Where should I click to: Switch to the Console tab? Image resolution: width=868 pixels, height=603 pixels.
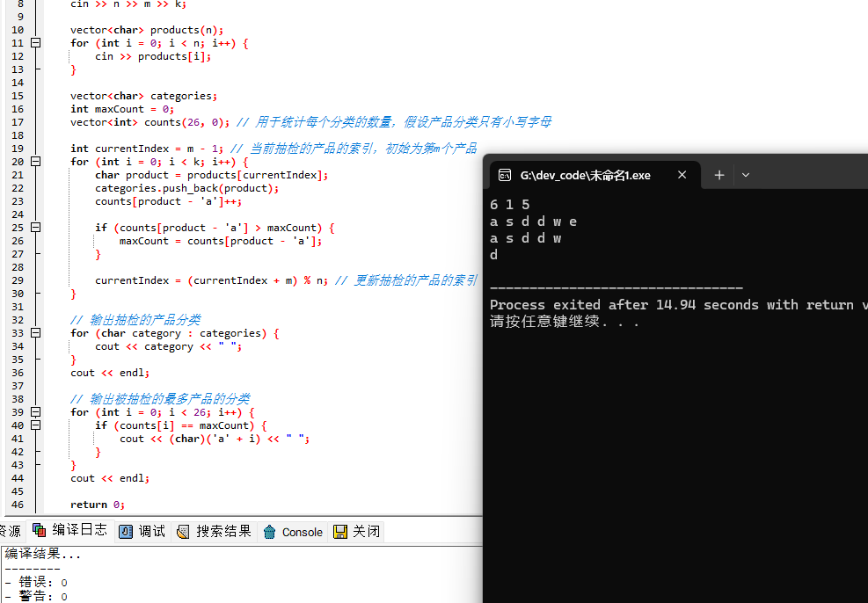pos(293,532)
